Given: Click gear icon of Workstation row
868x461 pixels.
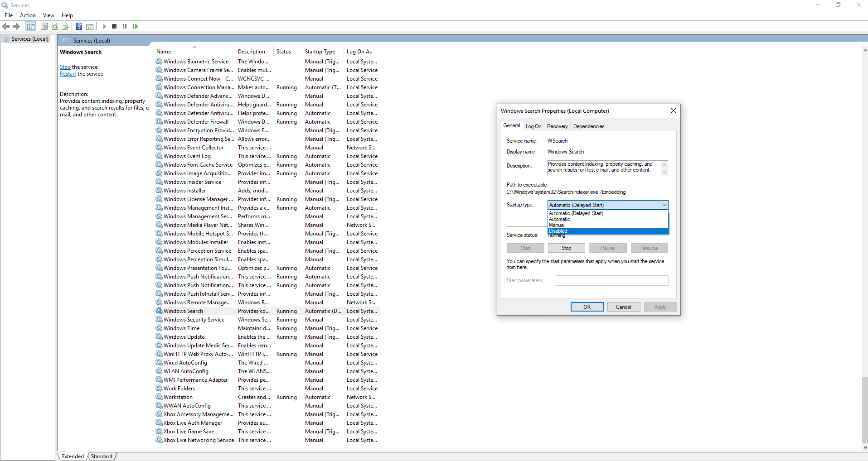Looking at the screenshot, I should click(x=159, y=397).
